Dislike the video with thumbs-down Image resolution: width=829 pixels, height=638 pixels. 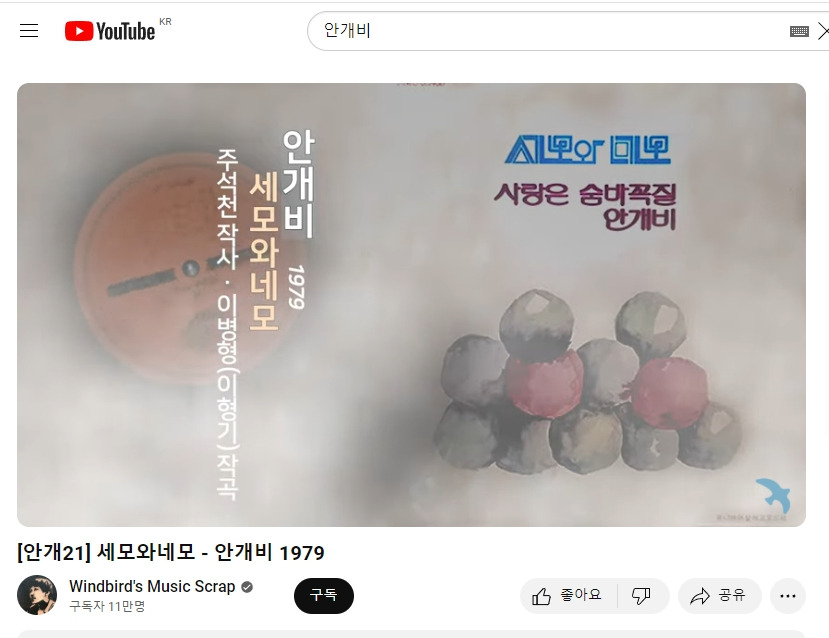(x=642, y=596)
